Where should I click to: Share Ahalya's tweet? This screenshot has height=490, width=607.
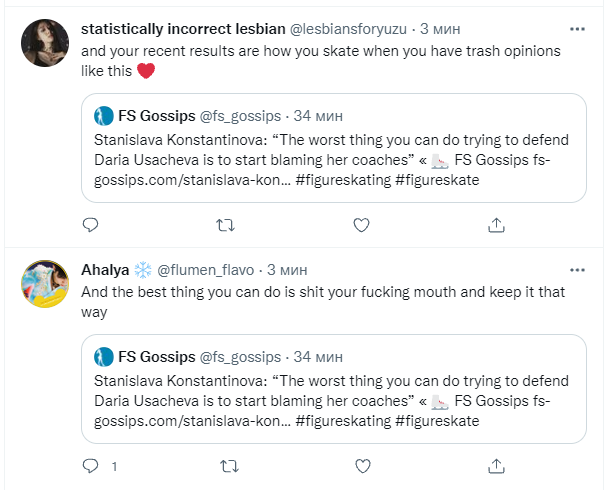(x=497, y=465)
